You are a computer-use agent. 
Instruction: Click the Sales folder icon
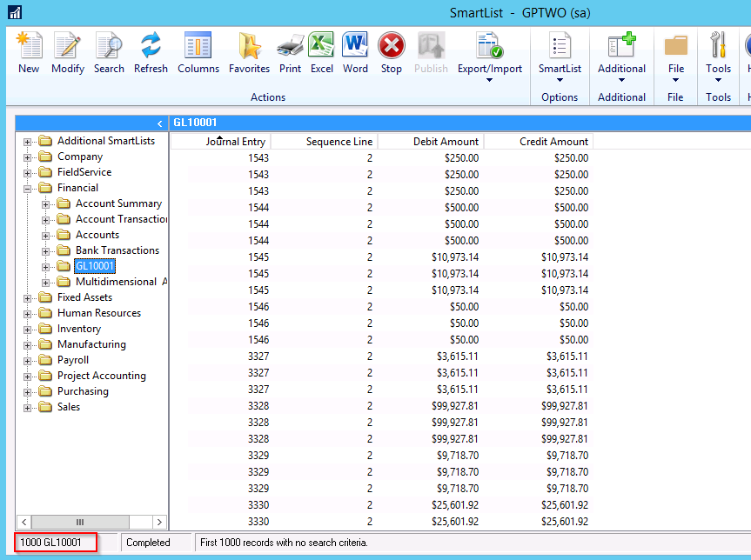(45, 407)
